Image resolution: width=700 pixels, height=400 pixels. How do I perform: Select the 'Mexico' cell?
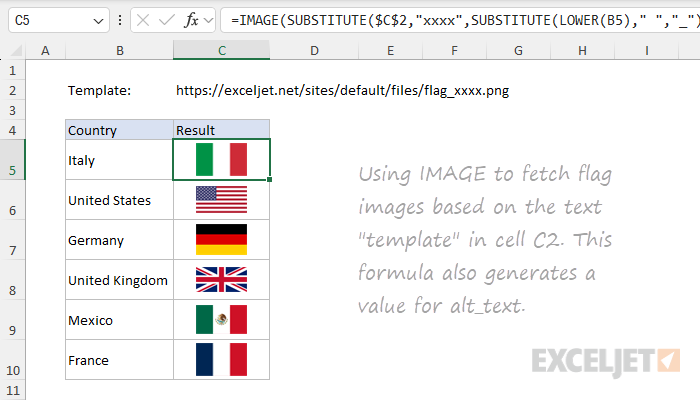[119, 320]
